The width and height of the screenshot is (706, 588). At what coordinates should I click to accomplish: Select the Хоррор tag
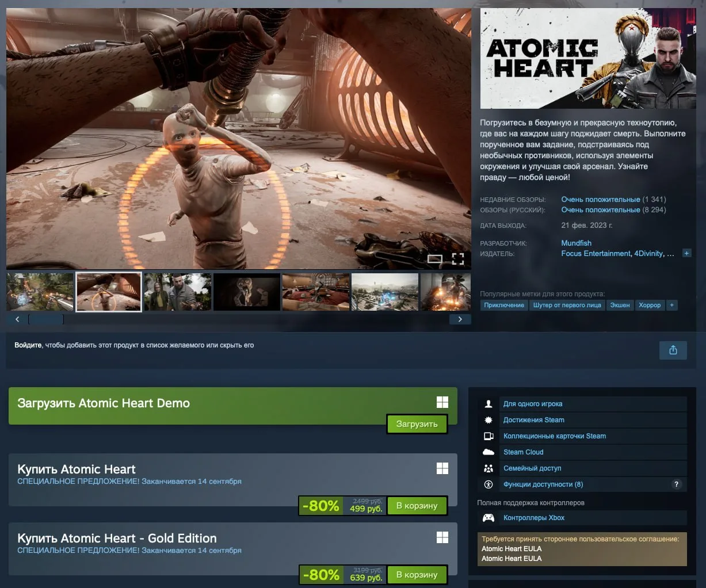tap(650, 305)
